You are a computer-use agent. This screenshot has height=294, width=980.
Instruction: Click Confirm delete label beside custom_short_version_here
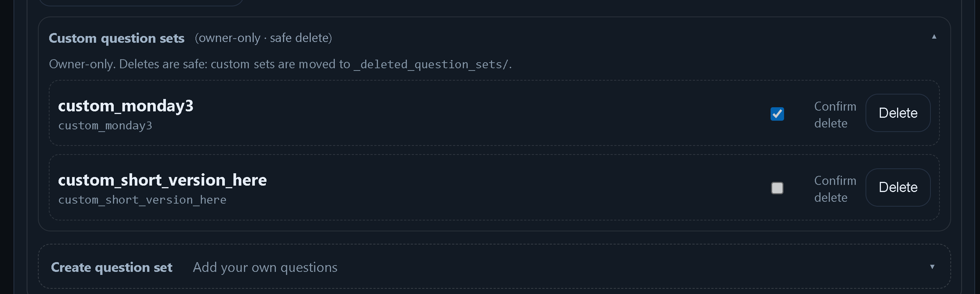pyautogui.click(x=835, y=189)
